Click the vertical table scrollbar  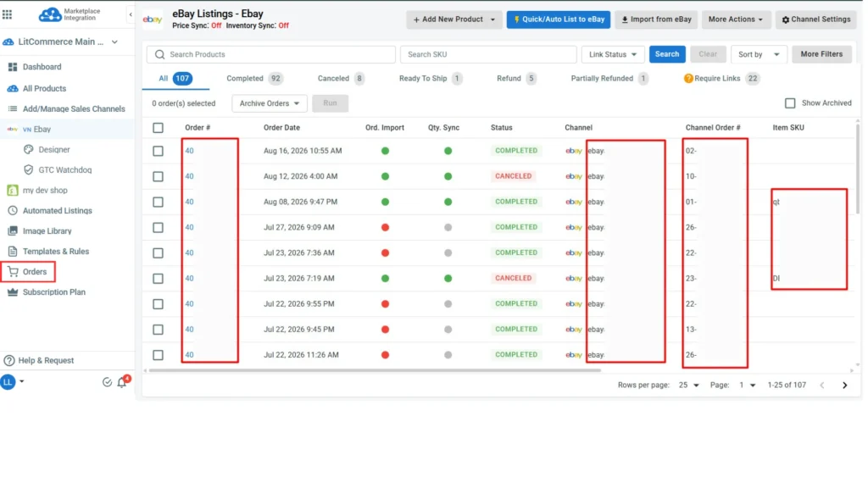pos(858,169)
